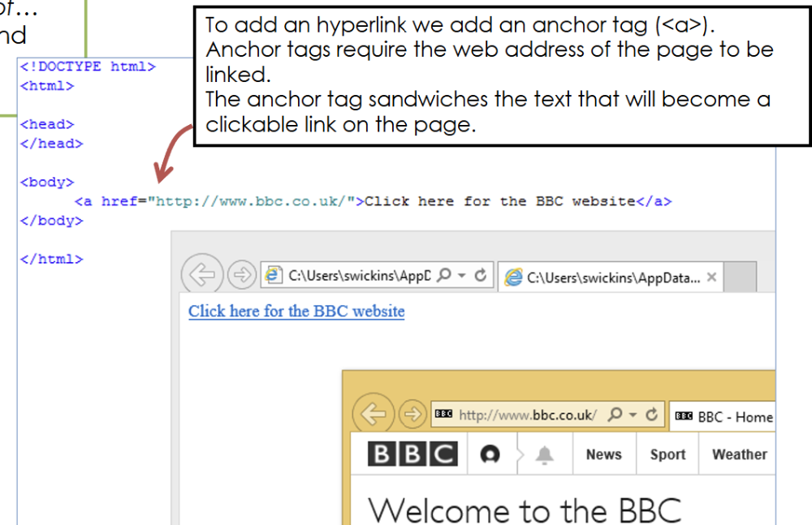The image size is (812, 525).
Task: Open the Sport section on BBC
Action: click(x=667, y=455)
